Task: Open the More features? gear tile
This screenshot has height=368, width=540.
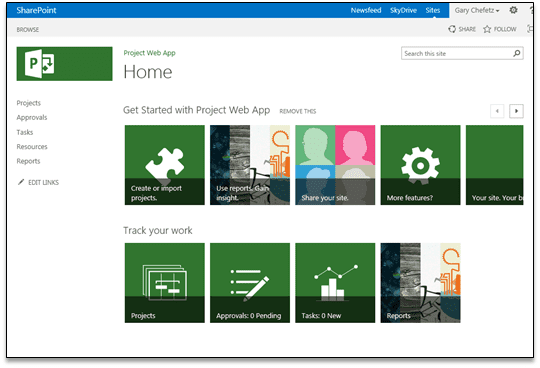Action: (420, 165)
